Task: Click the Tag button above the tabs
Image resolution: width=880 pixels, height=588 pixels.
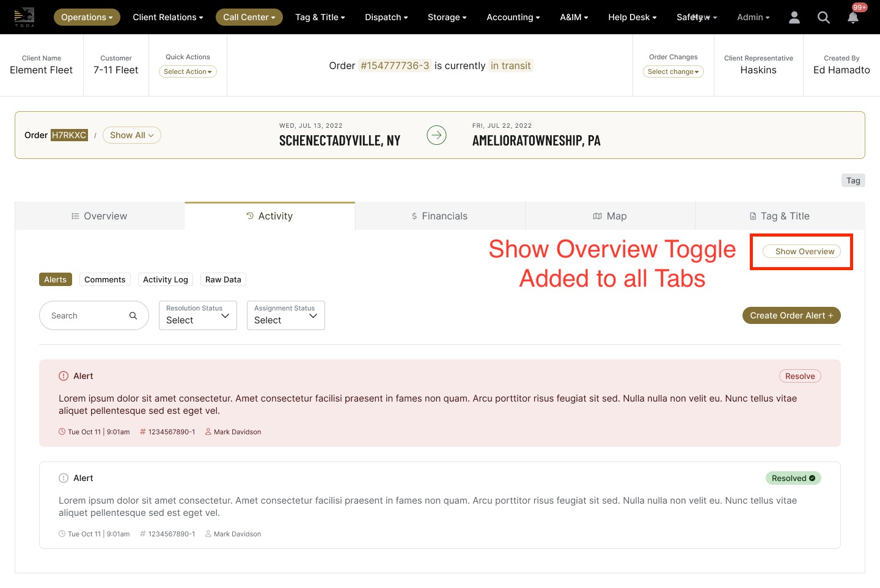Action: click(853, 180)
